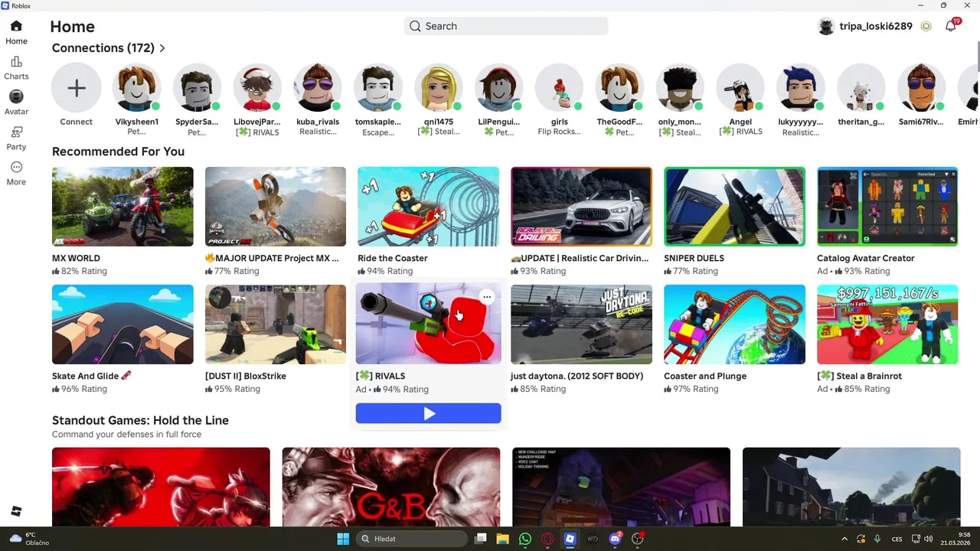Open Ride the Coaster thumbnail

click(x=428, y=207)
